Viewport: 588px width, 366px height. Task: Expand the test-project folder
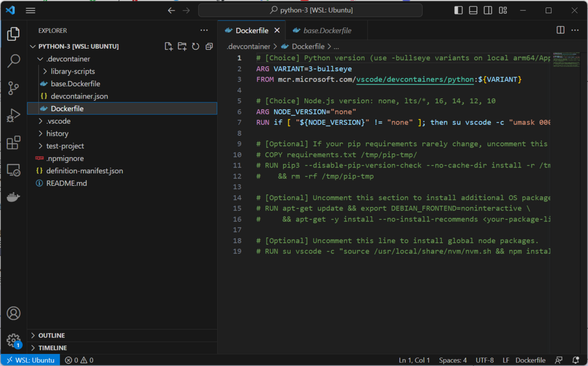pos(65,146)
